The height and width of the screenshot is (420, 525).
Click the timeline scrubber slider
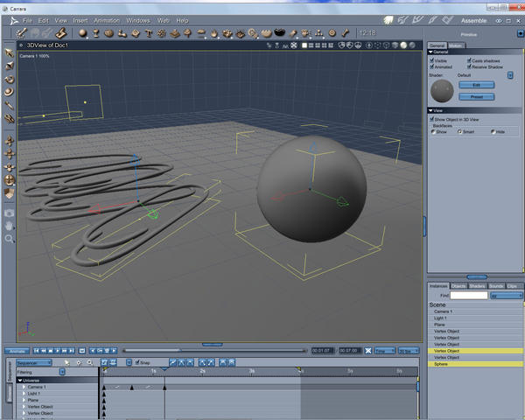click(x=214, y=350)
